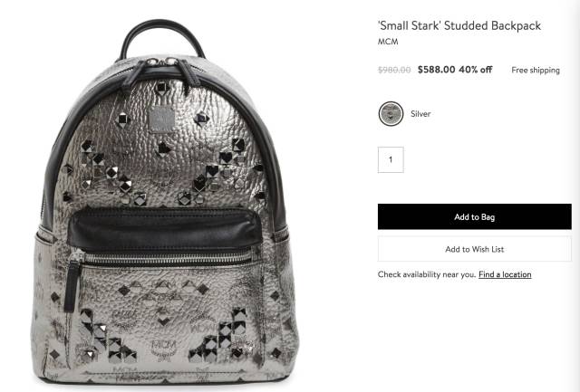Click the Check availability near you text
The image size is (580, 392).
pyautogui.click(x=427, y=274)
